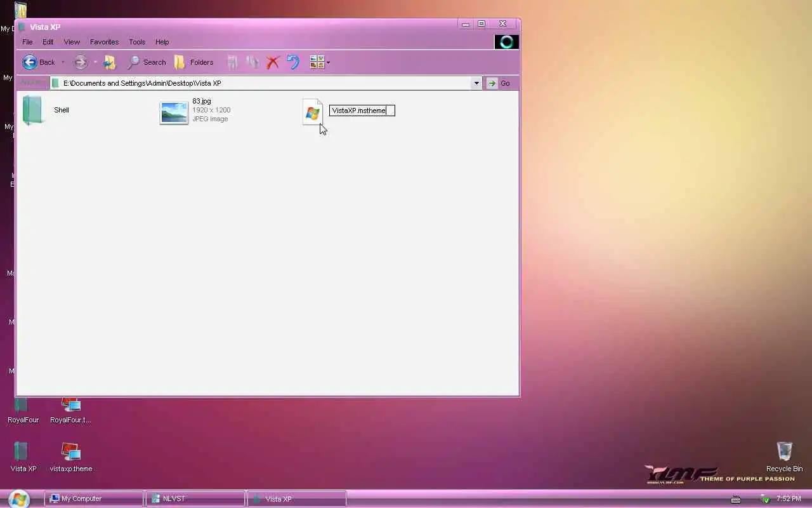Viewport: 812px width, 508px height.
Task: Undo the last action in the toolbar
Action: click(292, 62)
